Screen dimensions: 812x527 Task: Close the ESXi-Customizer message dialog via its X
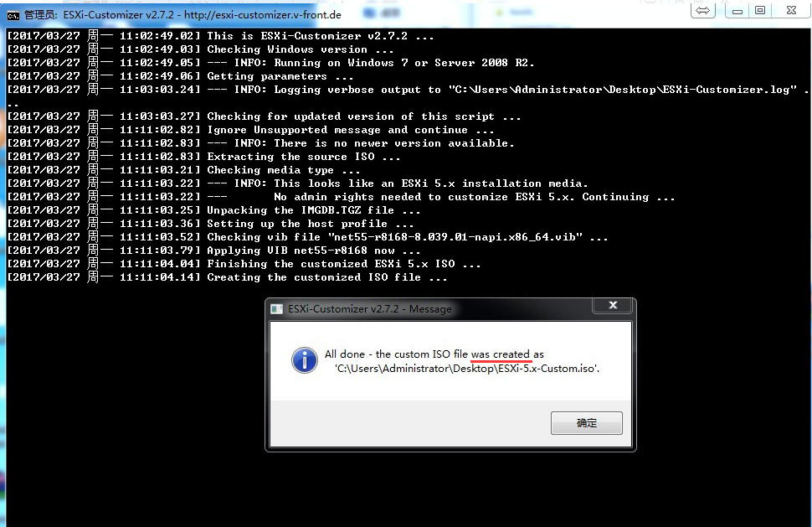click(613, 305)
